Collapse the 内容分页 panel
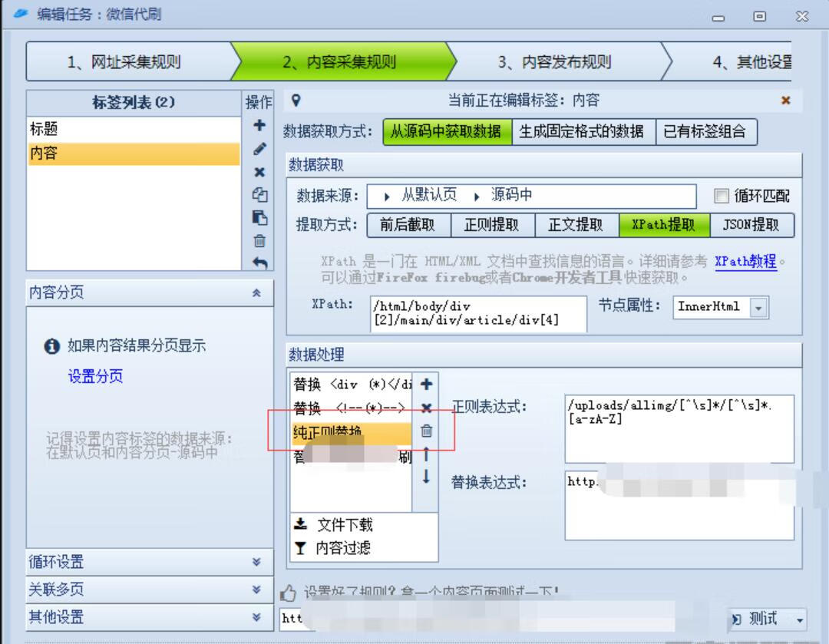Image resolution: width=829 pixels, height=644 pixels. tap(256, 292)
